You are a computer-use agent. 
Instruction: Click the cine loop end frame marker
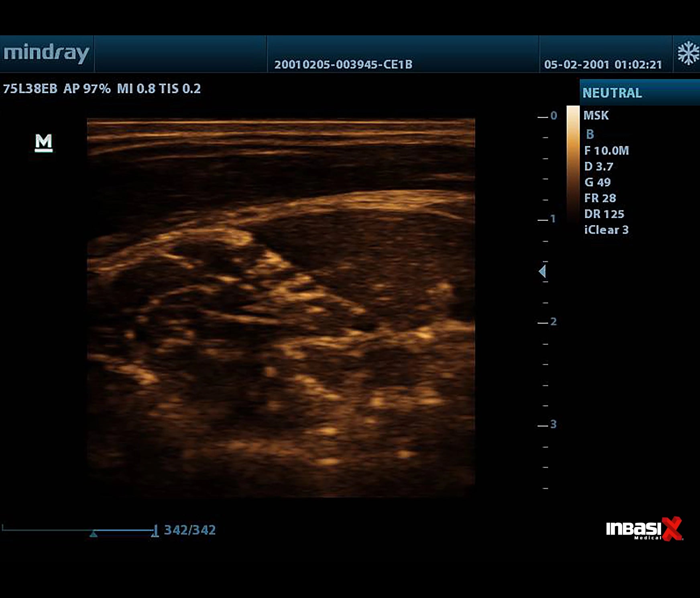155,531
